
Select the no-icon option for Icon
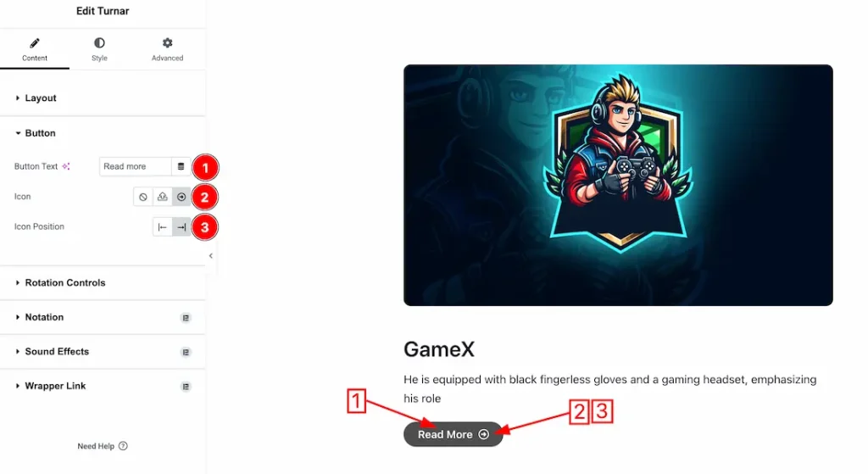tap(142, 197)
